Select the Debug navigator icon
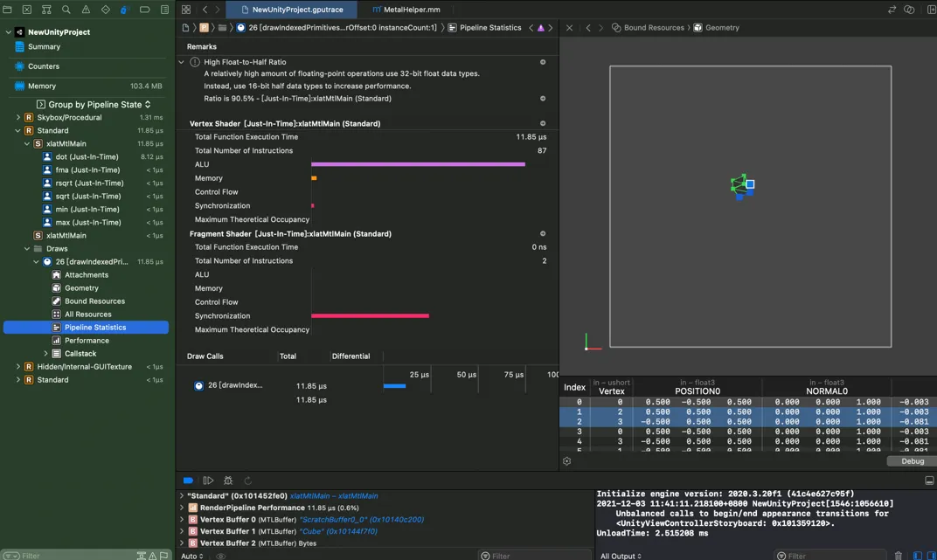Screen dimensions: 937x560 (x=125, y=10)
